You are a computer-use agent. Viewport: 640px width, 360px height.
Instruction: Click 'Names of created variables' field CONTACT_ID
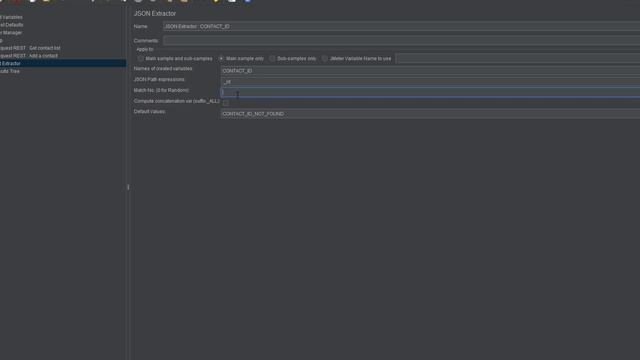tap(430, 71)
